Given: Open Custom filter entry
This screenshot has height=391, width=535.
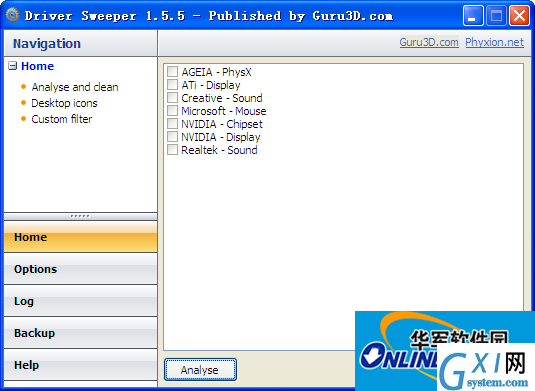Looking at the screenshot, I should 62,119.
